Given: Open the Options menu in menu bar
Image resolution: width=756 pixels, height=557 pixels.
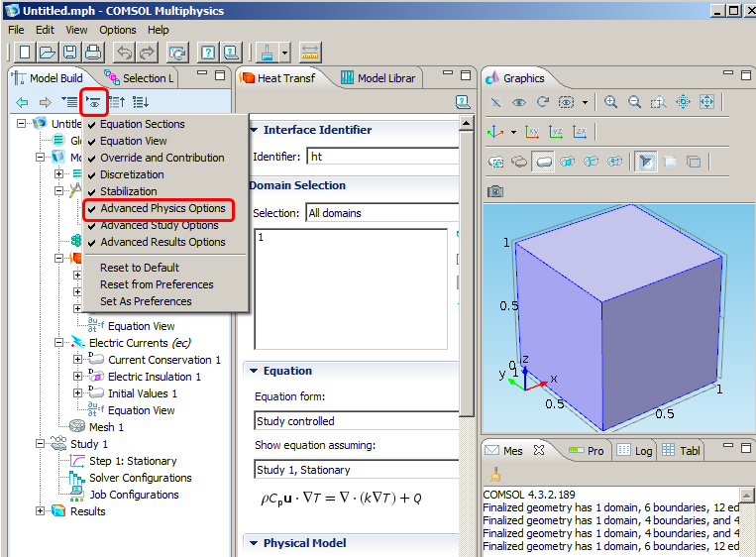Looking at the screenshot, I should coord(118,30).
